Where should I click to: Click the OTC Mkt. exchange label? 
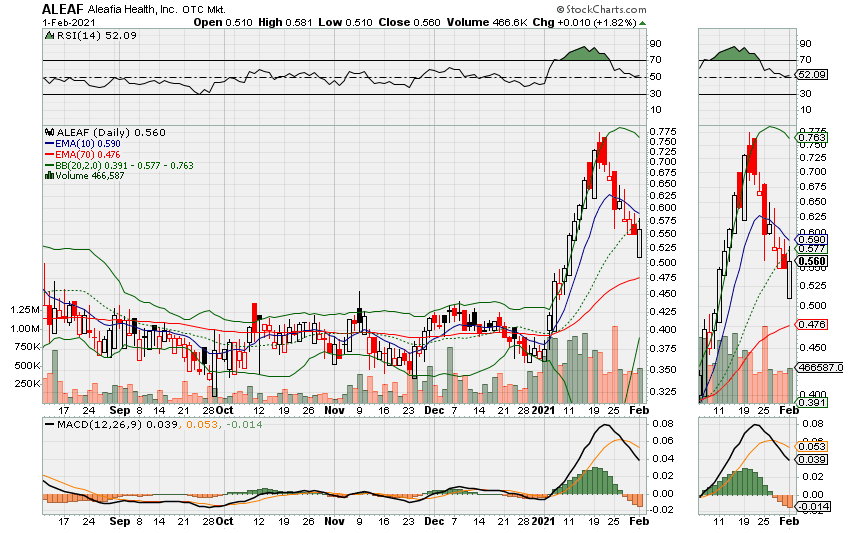pos(204,10)
